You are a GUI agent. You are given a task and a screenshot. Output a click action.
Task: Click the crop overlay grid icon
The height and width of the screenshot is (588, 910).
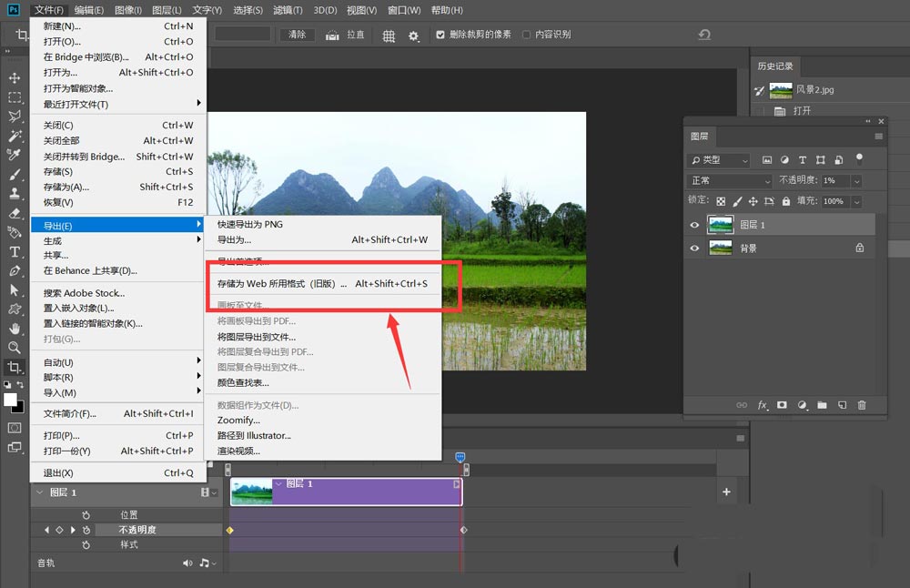pos(389,36)
